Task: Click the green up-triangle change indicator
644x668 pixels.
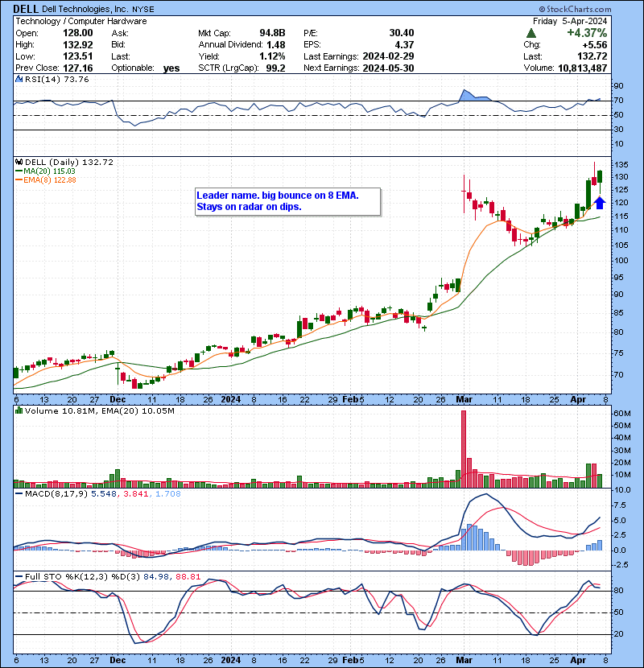Action: point(531,33)
